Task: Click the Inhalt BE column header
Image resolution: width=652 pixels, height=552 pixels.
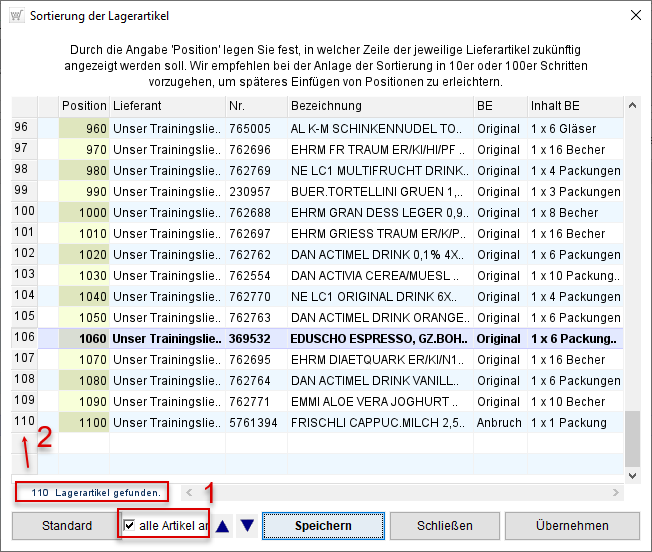Action: (574, 106)
